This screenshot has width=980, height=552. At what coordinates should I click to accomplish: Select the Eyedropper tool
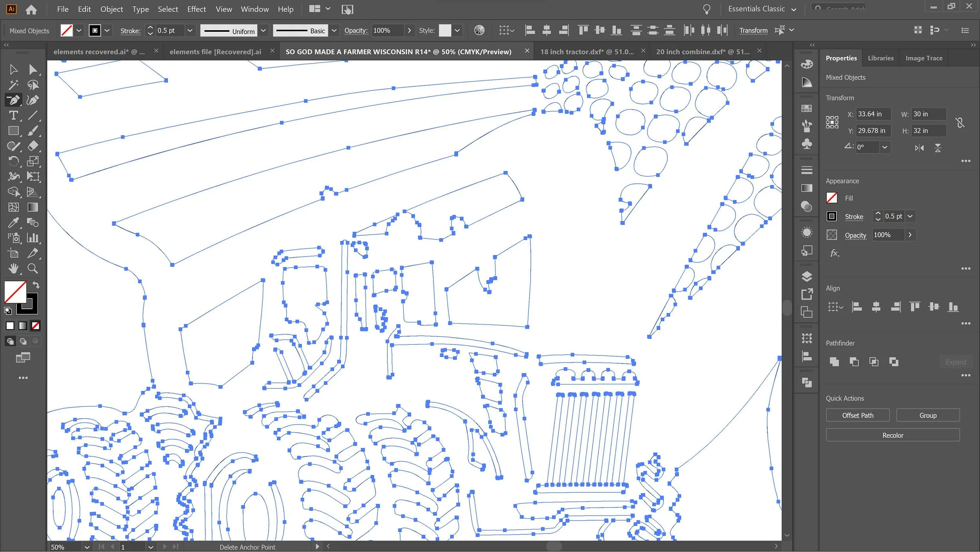click(13, 222)
